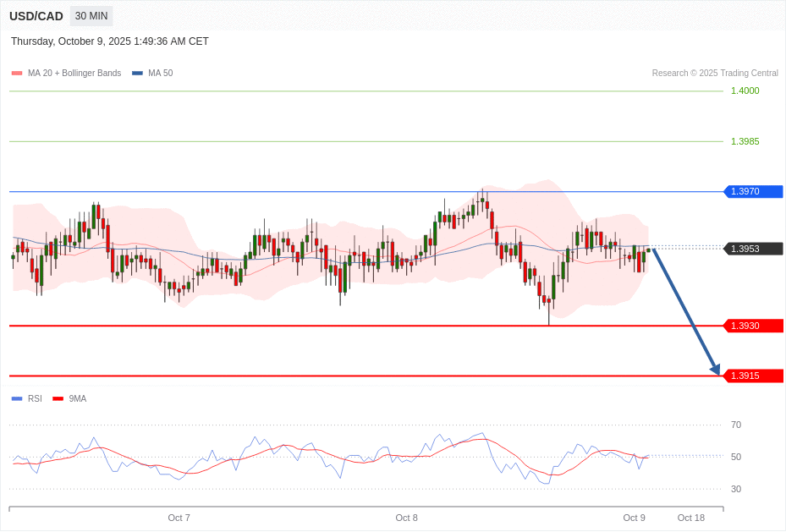Click the pink MA 20 legend swatch
The image size is (786, 532).
tap(17, 74)
